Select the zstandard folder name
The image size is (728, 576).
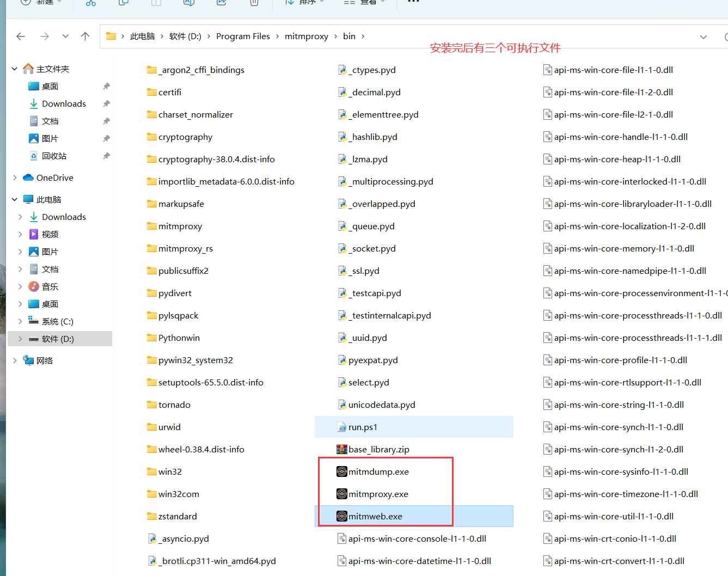coord(178,516)
